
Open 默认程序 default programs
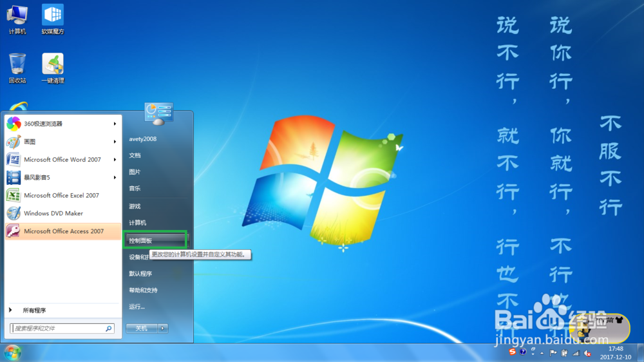tap(140, 274)
